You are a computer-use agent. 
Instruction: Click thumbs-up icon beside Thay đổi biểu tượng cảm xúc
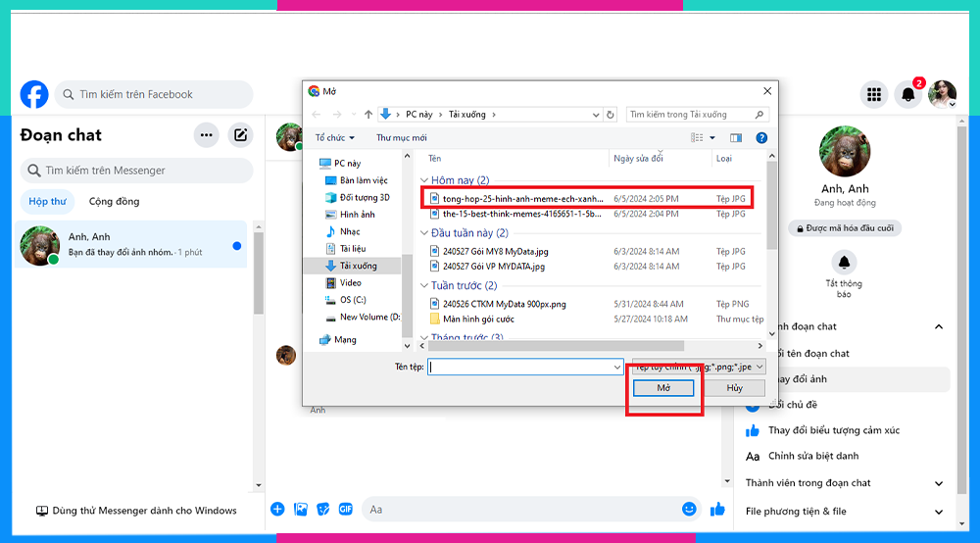(x=753, y=430)
